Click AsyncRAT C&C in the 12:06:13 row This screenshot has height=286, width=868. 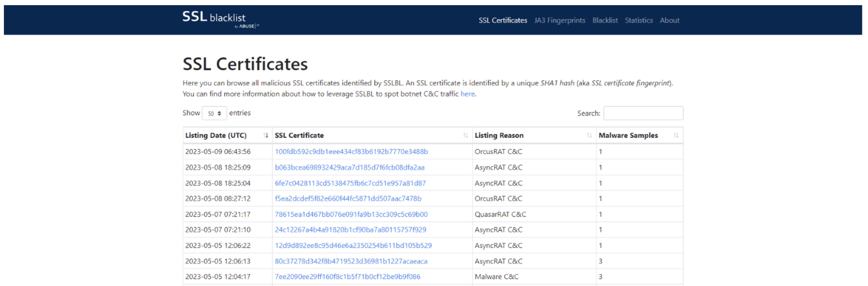click(x=499, y=261)
